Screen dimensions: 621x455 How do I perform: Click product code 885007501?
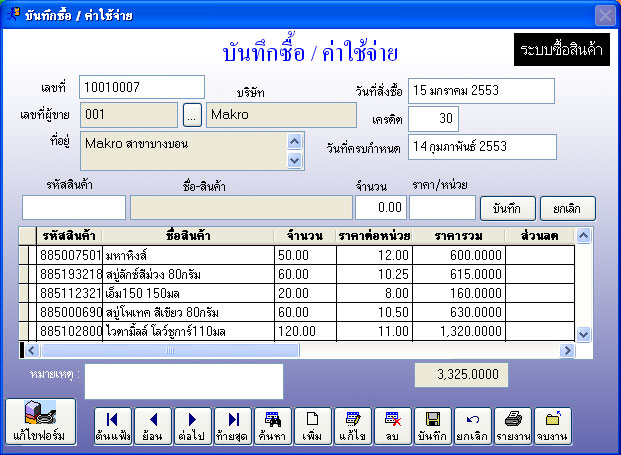point(70,255)
